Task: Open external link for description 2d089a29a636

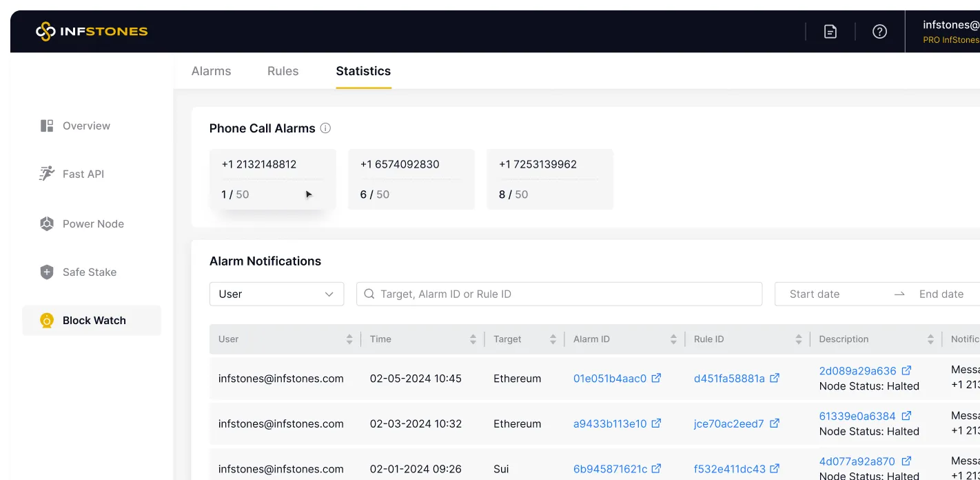Action: click(907, 370)
